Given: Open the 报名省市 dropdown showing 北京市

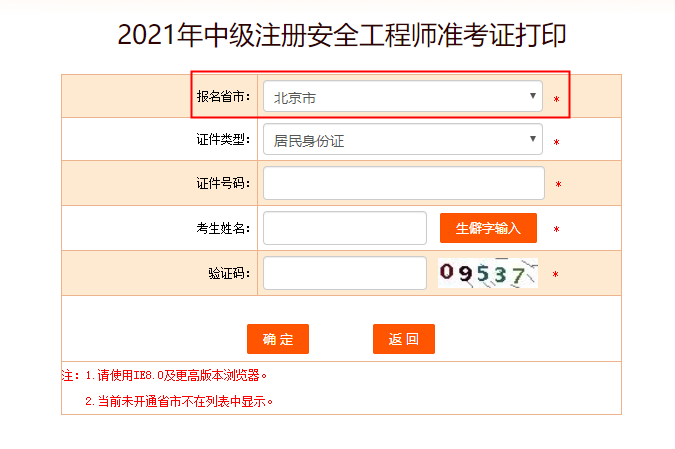Looking at the screenshot, I should (400, 97).
